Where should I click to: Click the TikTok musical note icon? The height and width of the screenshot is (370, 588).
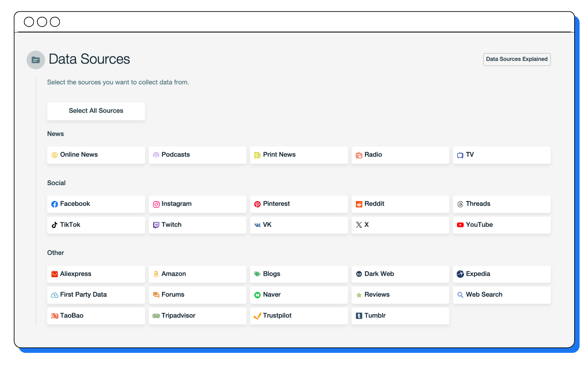[55, 225]
